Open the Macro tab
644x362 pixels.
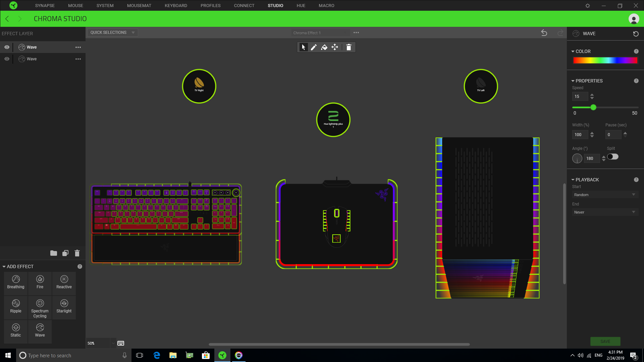(x=326, y=5)
